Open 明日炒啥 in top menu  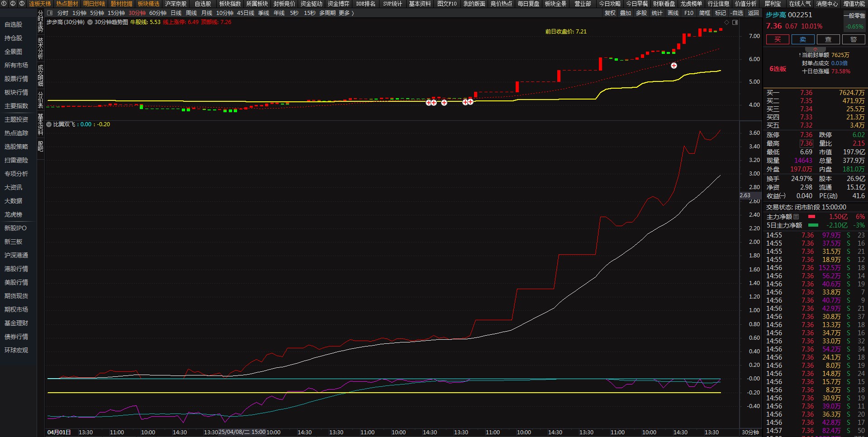[94, 4]
